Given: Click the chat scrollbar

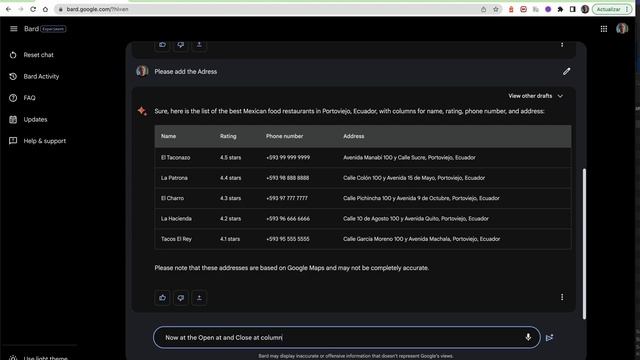Looking at the screenshot, I should [584, 243].
